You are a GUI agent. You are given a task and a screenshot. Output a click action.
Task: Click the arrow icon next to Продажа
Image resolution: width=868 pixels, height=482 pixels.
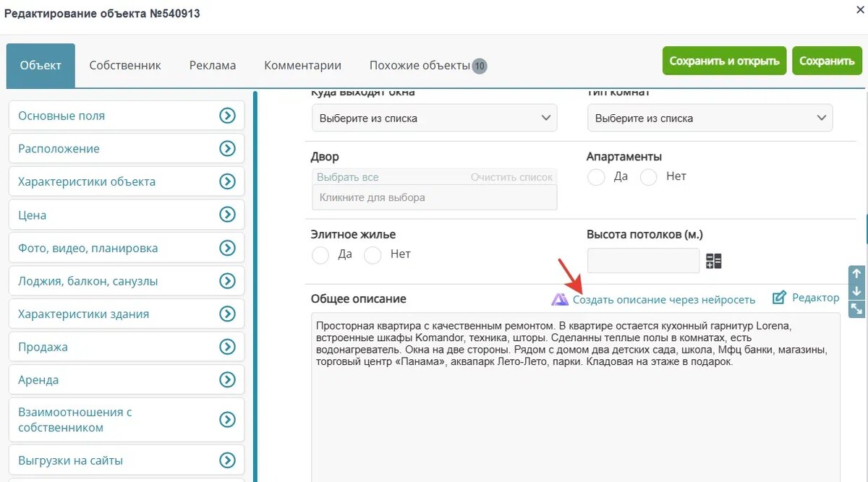pos(227,347)
